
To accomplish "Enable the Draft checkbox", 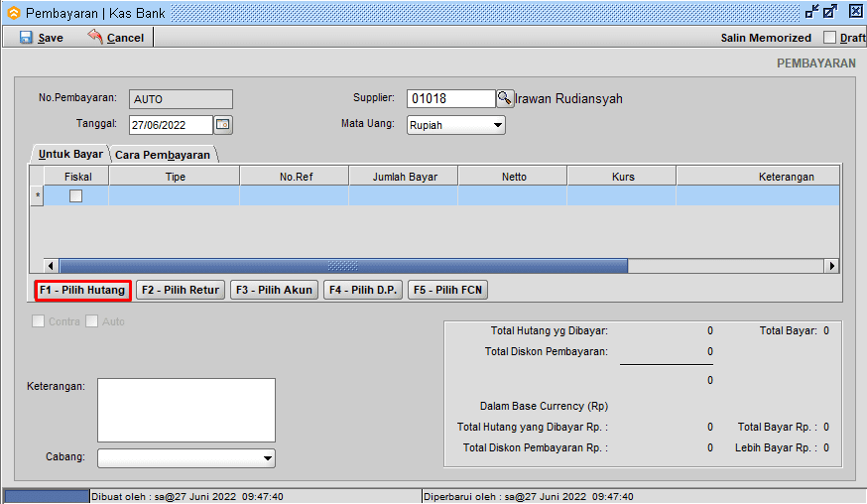I will (x=830, y=38).
